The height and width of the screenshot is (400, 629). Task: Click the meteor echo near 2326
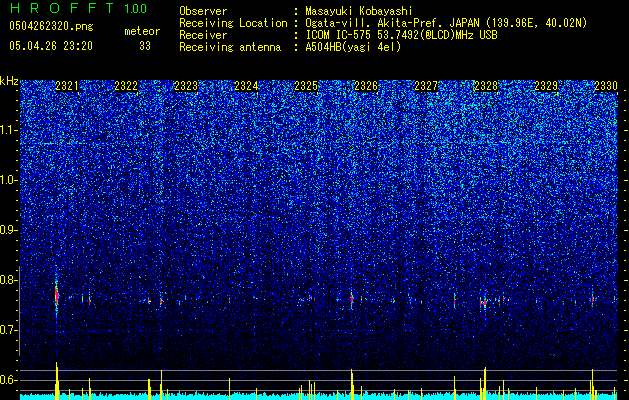pos(352,298)
